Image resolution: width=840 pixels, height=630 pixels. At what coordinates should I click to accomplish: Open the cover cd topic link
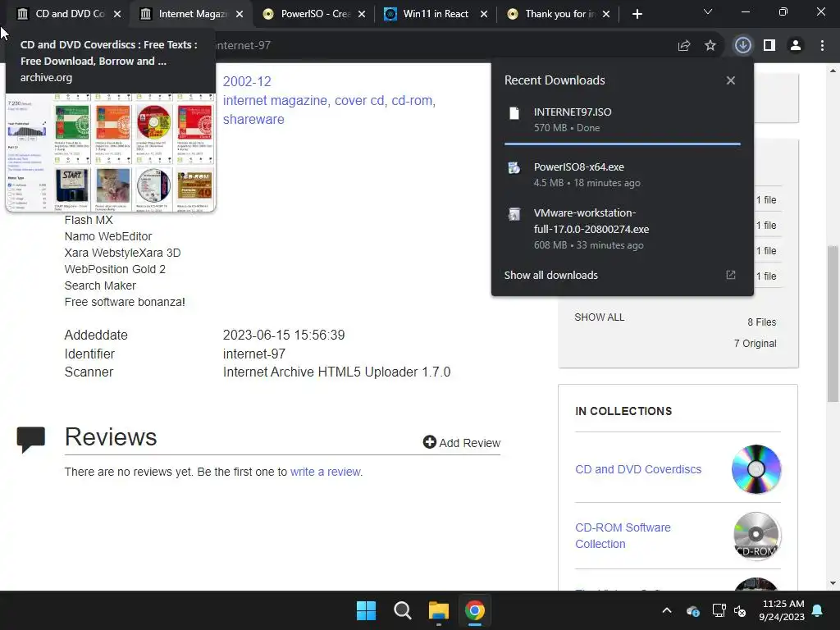(x=359, y=101)
